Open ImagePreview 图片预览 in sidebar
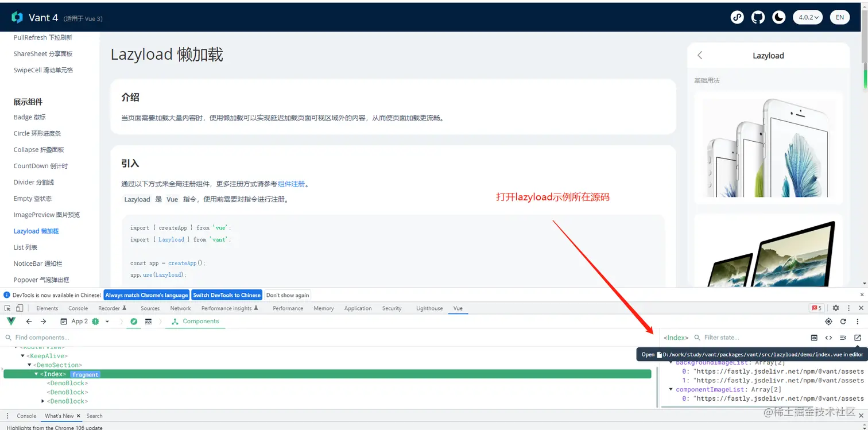868x430 pixels. [x=46, y=215]
